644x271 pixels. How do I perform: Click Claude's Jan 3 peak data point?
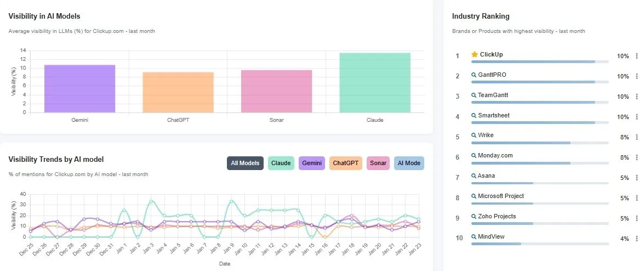(151, 201)
